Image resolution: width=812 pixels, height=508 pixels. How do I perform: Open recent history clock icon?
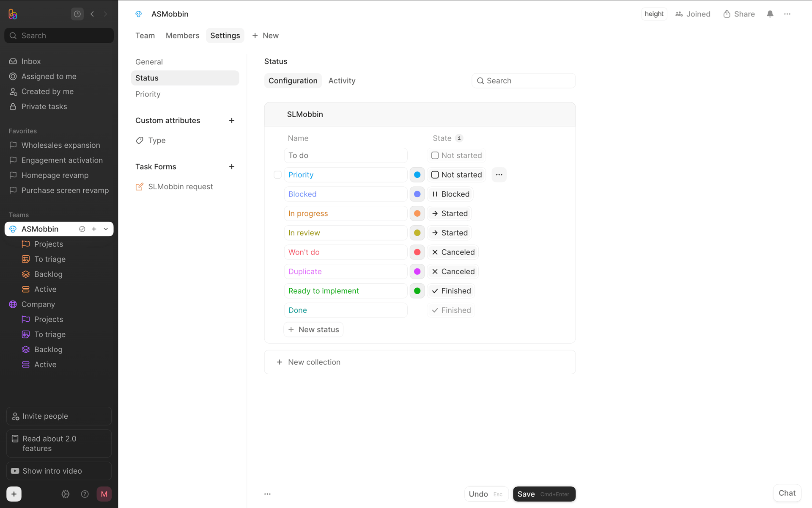tap(77, 14)
